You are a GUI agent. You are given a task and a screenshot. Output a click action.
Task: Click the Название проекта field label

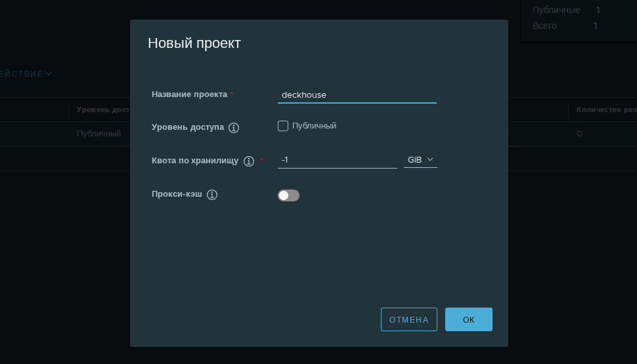(x=189, y=94)
